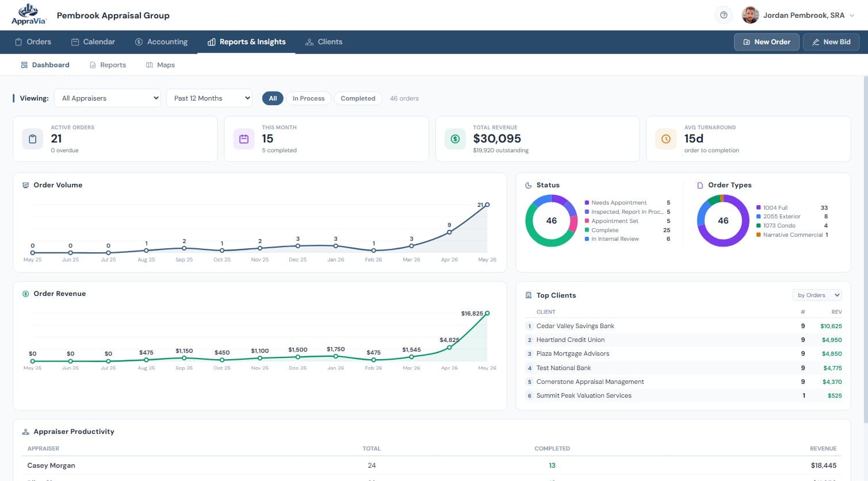Click the Order Types document icon
The height and width of the screenshot is (481, 868).
tap(700, 185)
